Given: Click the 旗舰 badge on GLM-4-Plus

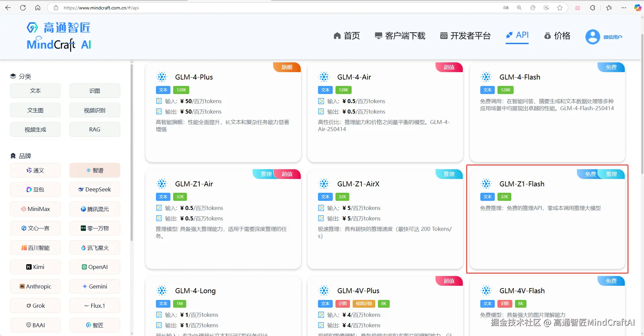Looking at the screenshot, I should point(287,67).
